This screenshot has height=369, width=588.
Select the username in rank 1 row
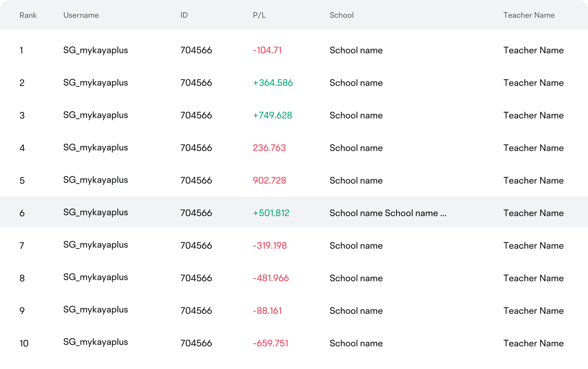tap(95, 50)
